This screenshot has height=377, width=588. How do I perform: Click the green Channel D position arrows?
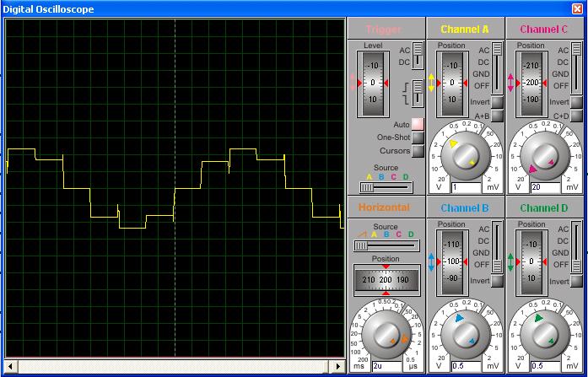(510, 262)
